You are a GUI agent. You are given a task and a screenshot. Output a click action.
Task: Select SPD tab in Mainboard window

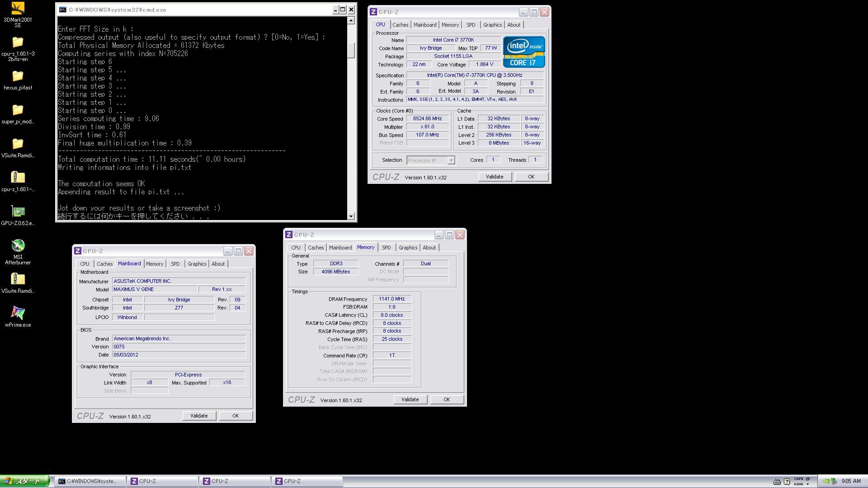point(175,264)
